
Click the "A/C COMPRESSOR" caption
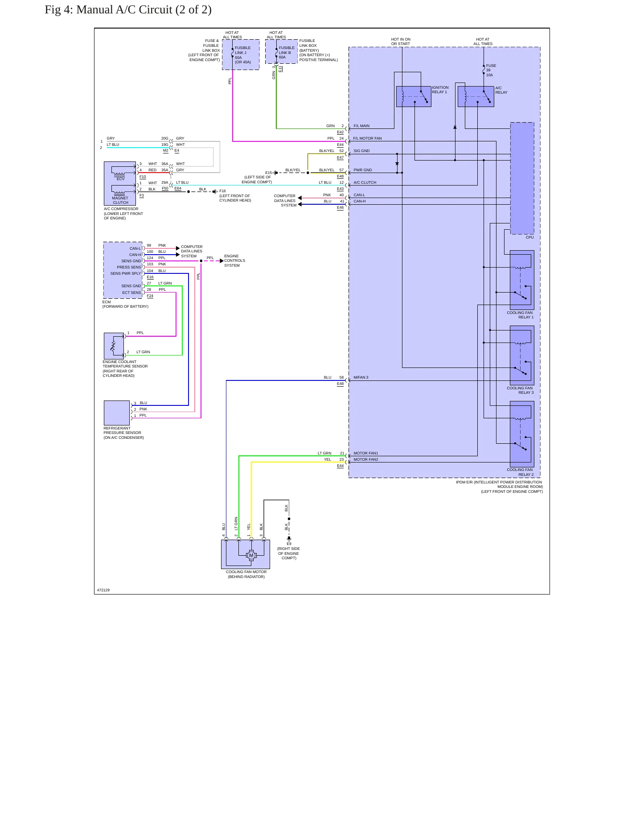click(121, 209)
